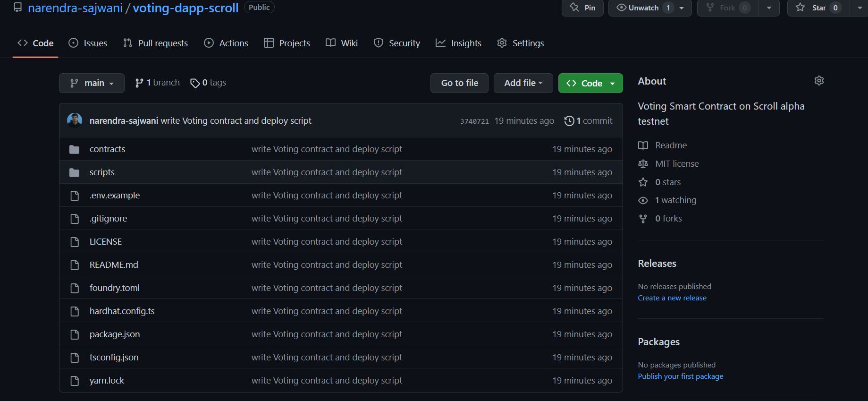This screenshot has width=868, height=401.
Task: Click the Fork button
Action: [x=727, y=8]
